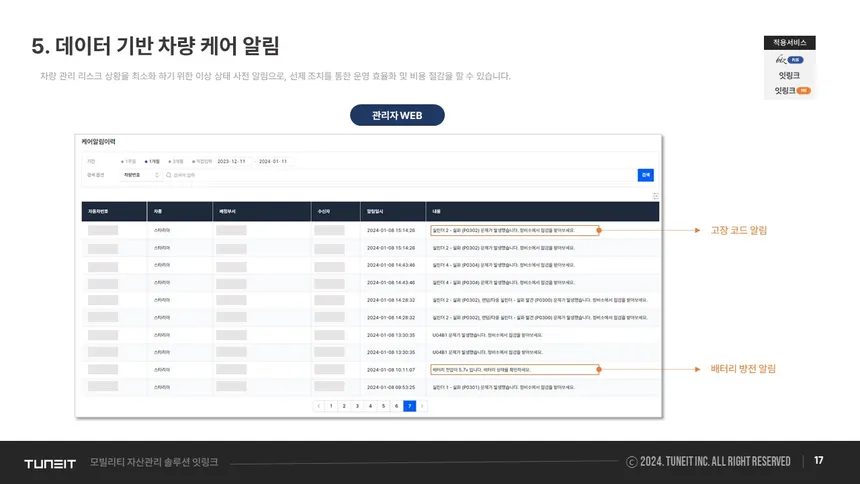Click the search keyword input field
Image resolution: width=860 pixels, height=484 pixels.
click(x=400, y=175)
